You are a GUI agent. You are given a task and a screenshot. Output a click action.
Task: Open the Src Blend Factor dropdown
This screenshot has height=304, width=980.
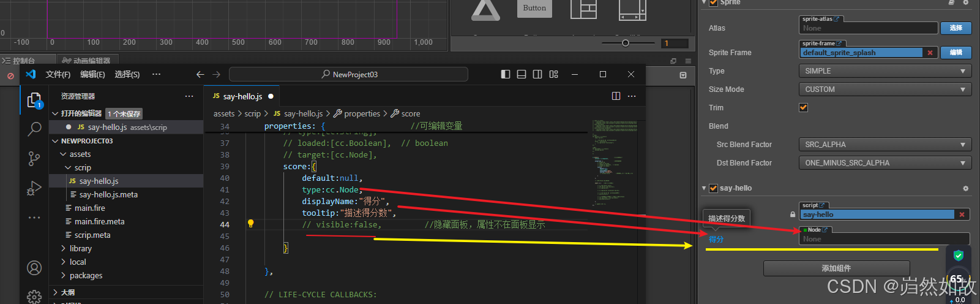pyautogui.click(x=885, y=145)
